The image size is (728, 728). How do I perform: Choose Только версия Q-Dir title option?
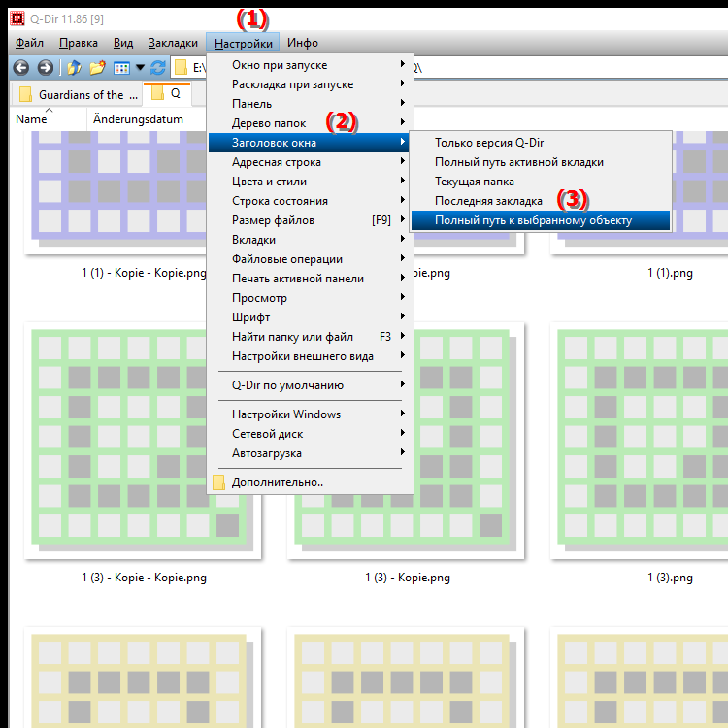pos(541,143)
